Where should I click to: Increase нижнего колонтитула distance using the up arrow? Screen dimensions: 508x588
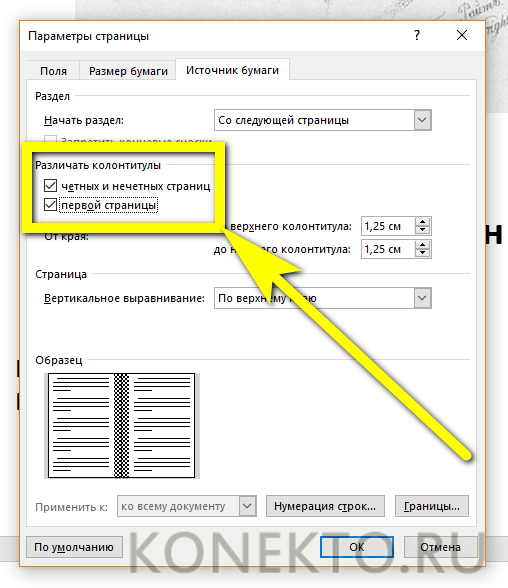423,245
